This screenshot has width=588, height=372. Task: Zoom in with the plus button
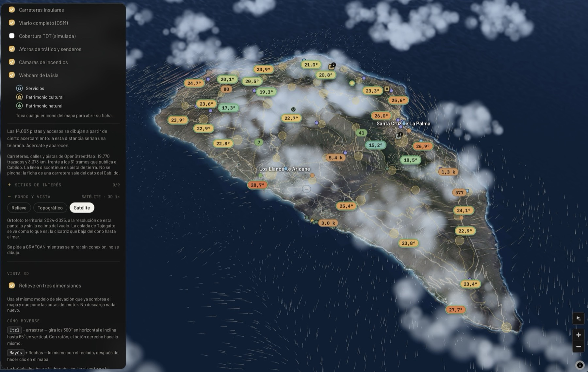coord(578,335)
